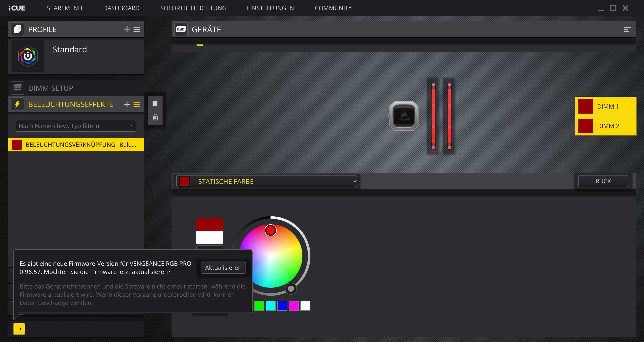This screenshot has width=644, height=342.
Task: Focus the filter by name or type field
Action: click(76, 126)
